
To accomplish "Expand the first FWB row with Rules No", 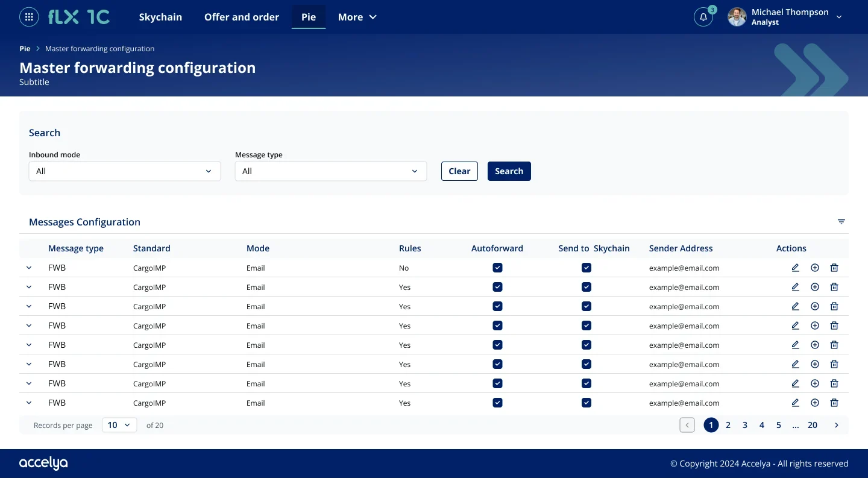I will pos(29,268).
